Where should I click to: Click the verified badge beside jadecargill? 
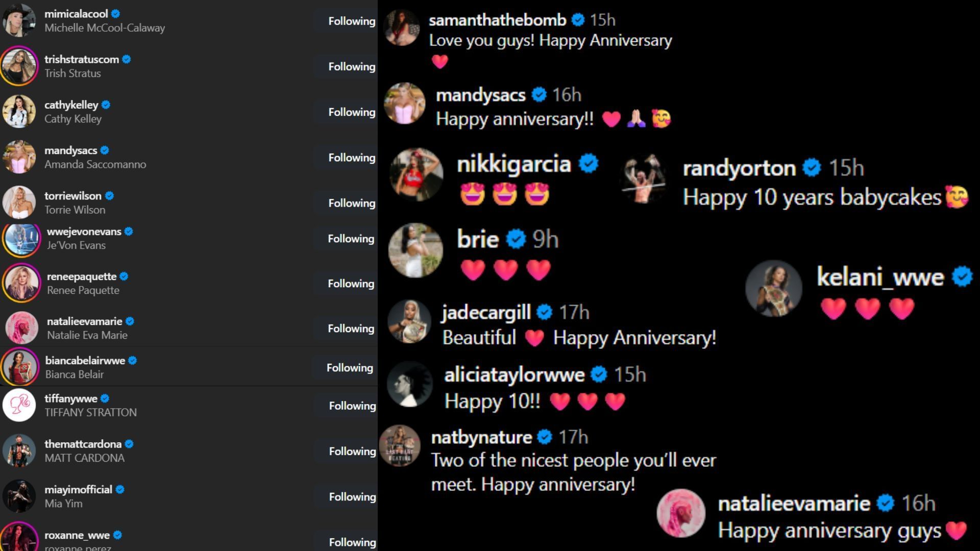click(x=544, y=312)
